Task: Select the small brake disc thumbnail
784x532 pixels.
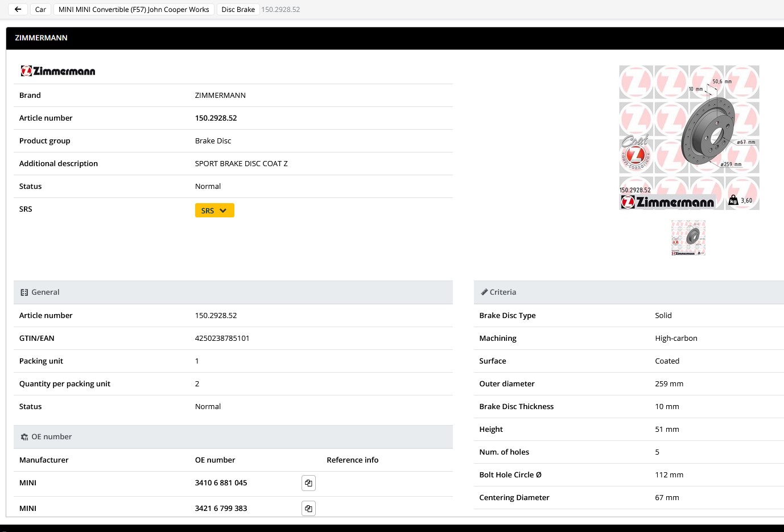Action: click(688, 238)
